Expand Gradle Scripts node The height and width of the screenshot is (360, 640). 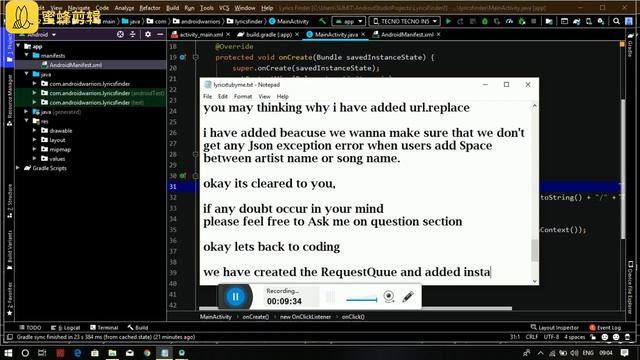tap(18, 168)
